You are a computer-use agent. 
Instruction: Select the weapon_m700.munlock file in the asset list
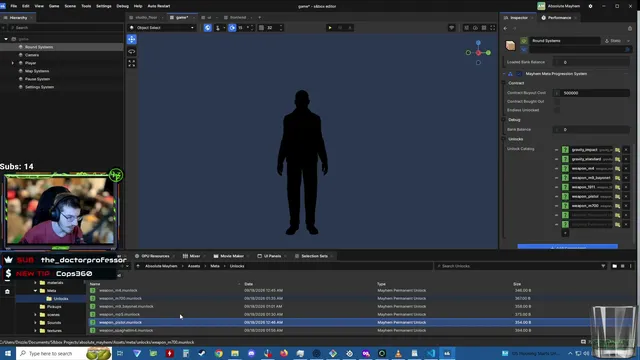(x=120, y=298)
